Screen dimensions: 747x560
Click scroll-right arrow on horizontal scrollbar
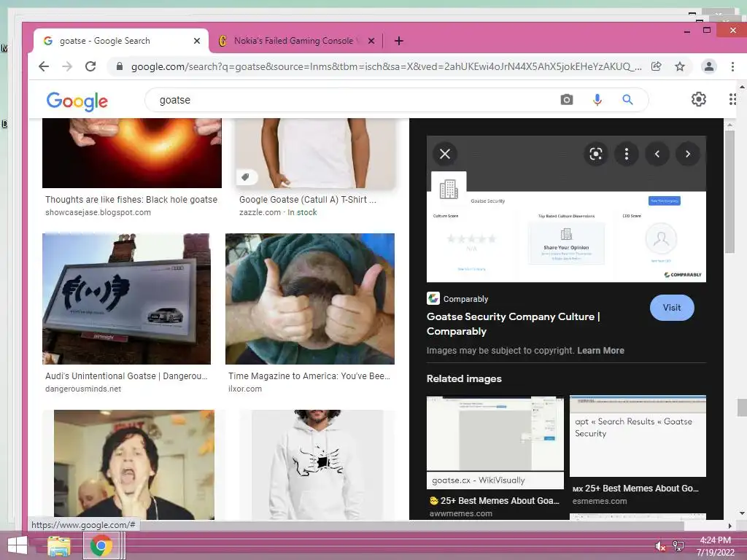[x=729, y=526]
